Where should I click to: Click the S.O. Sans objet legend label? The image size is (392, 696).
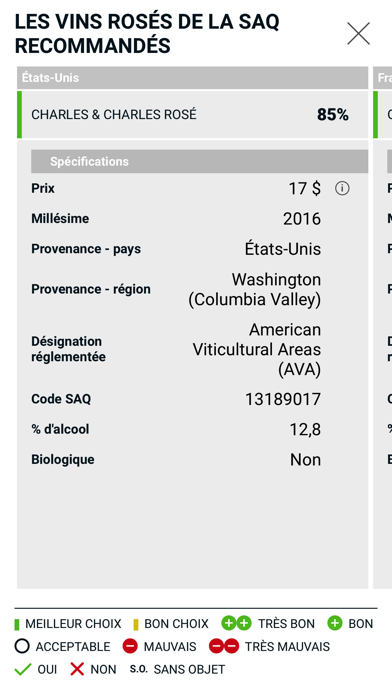pyautogui.click(x=177, y=669)
